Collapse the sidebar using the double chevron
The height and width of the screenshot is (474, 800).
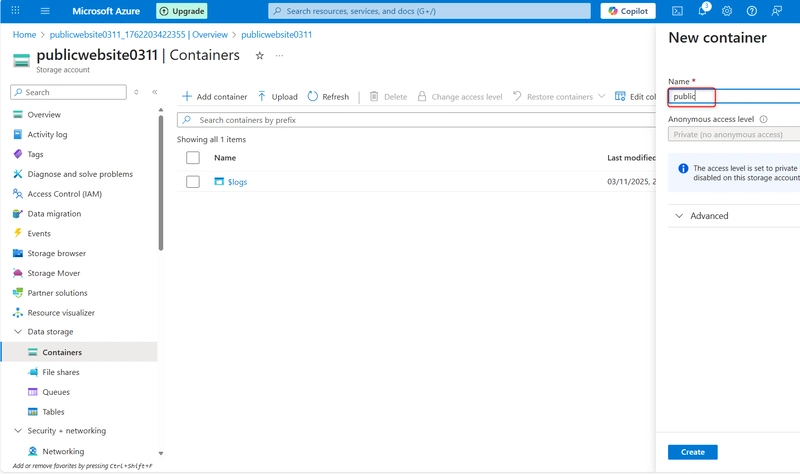click(155, 92)
